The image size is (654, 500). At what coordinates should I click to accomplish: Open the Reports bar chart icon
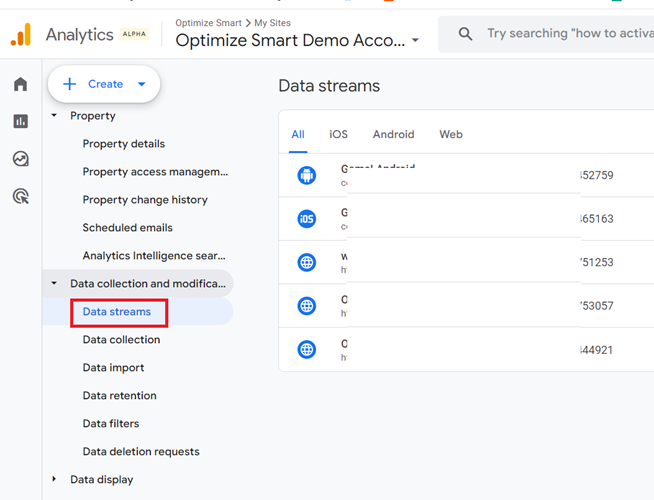(20, 121)
